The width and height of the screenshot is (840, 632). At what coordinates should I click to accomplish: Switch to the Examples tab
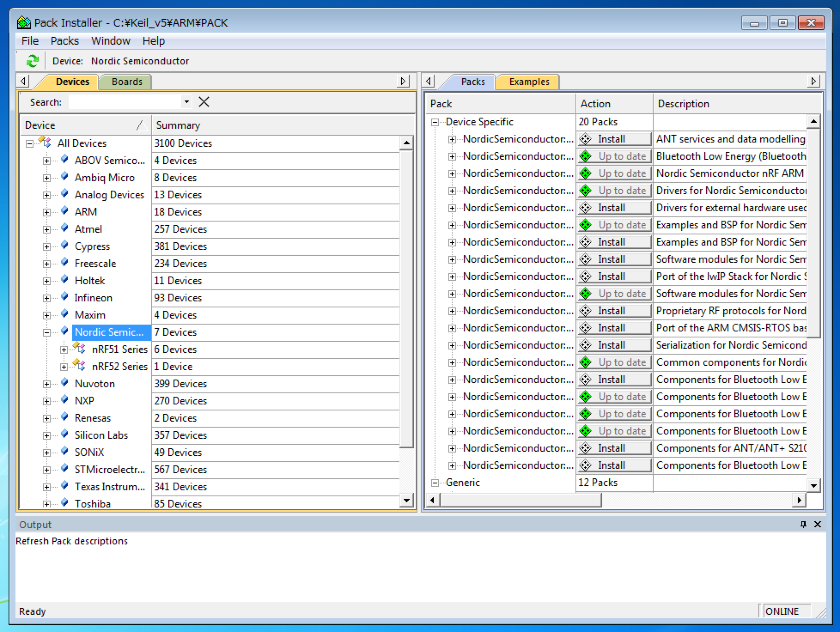[529, 82]
